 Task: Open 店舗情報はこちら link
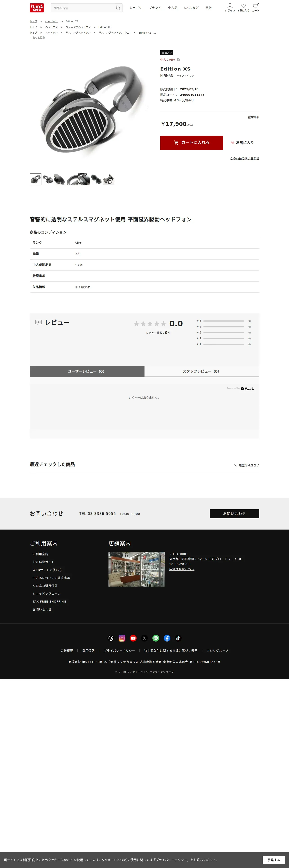(x=182, y=569)
